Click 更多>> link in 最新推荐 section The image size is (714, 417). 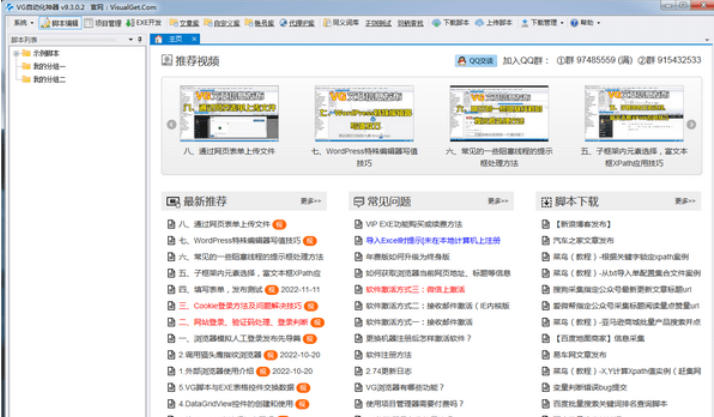313,201
